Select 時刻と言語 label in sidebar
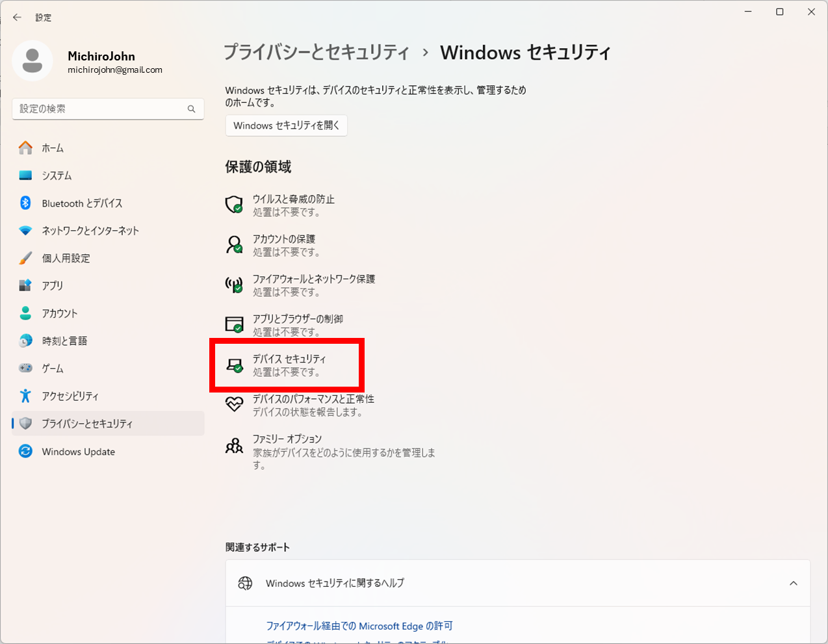The height and width of the screenshot is (644, 828). pos(64,341)
